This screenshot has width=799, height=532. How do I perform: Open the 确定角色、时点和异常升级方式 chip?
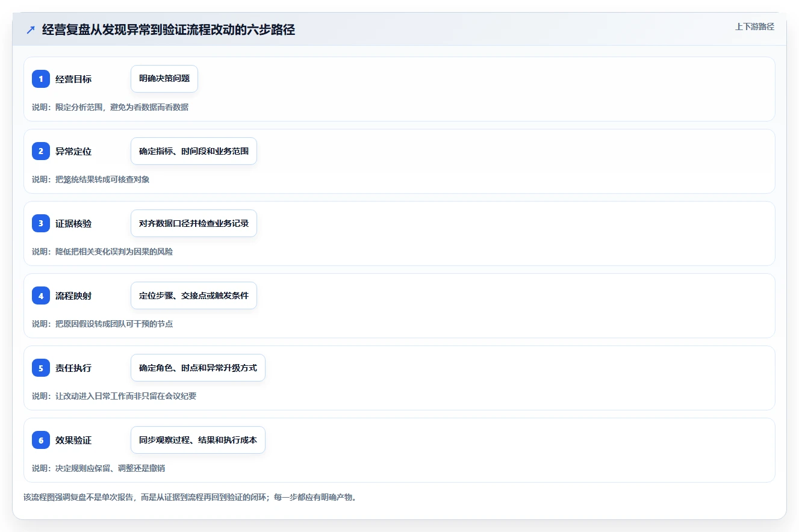pyautogui.click(x=198, y=368)
